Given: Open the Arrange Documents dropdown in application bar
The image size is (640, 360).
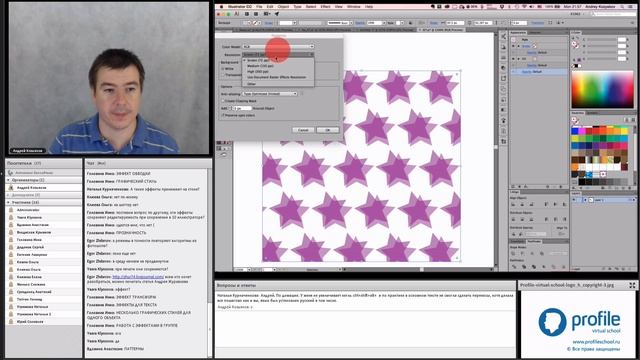Looking at the screenshot, I should click(x=267, y=14).
